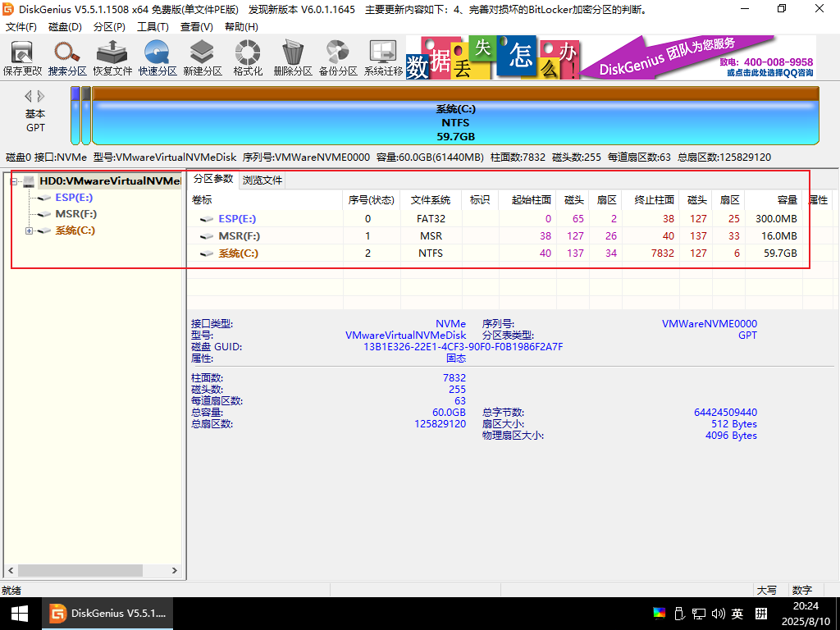This screenshot has width=840, height=630.
Task: Click the MSR(F:) drive icon in partition table
Action: (207, 236)
